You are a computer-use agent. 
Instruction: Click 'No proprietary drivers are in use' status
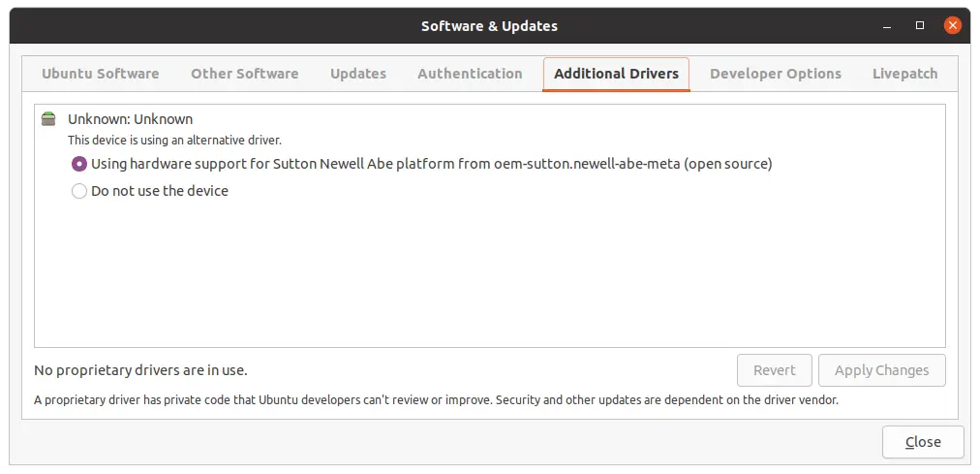(140, 370)
